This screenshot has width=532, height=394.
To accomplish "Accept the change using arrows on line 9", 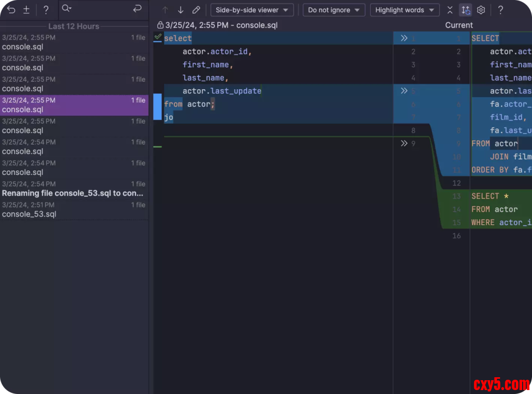I will click(404, 143).
